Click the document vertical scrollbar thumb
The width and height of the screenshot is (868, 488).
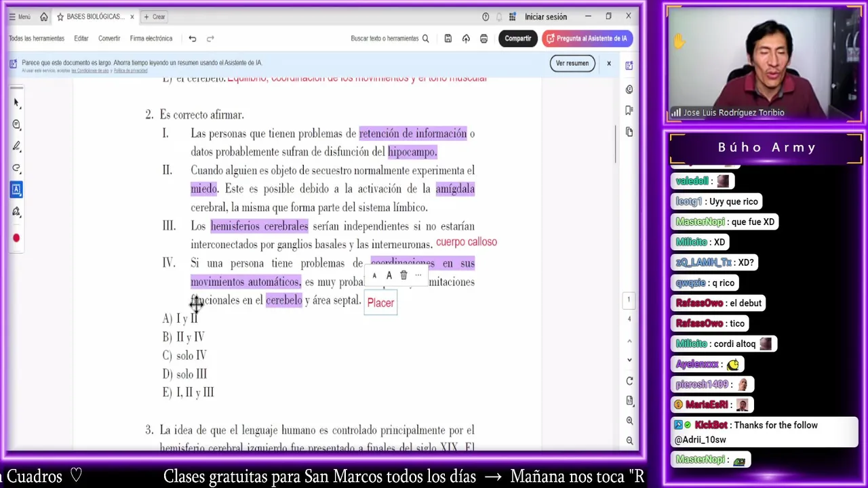616,144
